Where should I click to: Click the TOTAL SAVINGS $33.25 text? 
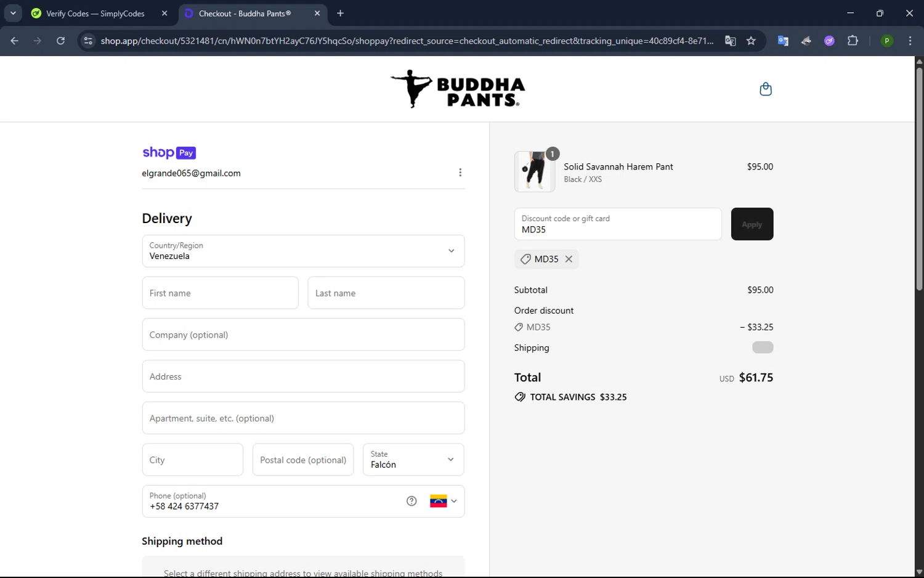578,397
